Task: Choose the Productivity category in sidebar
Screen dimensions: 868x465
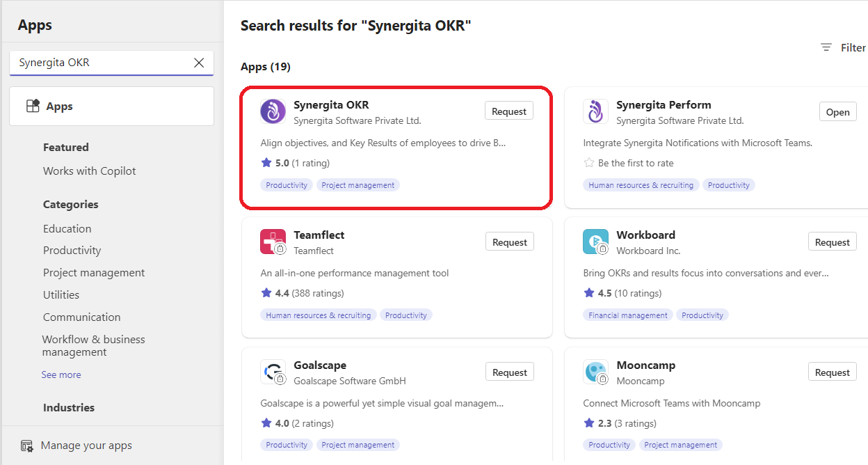Action: pyautogui.click(x=72, y=251)
